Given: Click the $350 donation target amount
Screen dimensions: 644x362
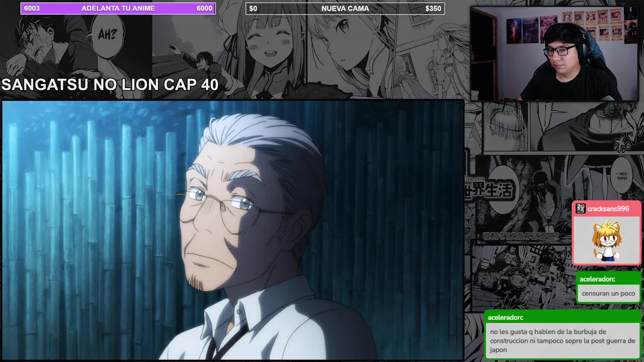Looking at the screenshot, I should coord(433,9).
